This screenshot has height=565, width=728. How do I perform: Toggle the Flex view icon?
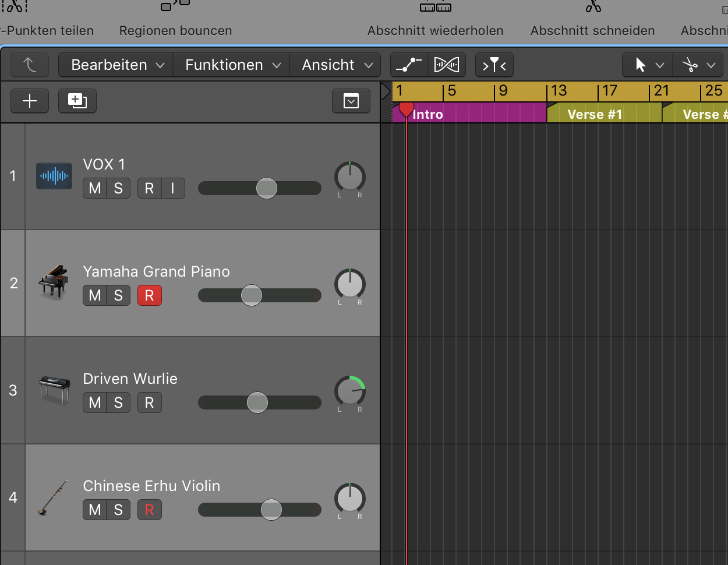pyautogui.click(x=447, y=65)
